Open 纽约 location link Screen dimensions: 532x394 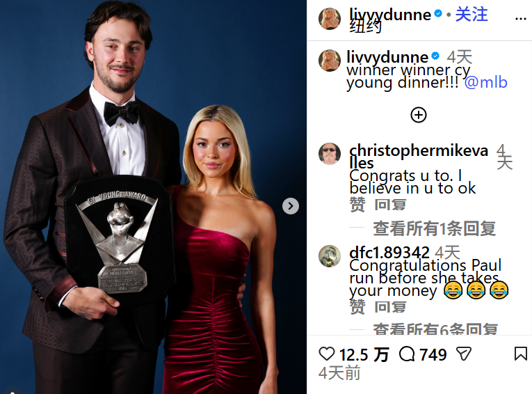click(x=365, y=26)
